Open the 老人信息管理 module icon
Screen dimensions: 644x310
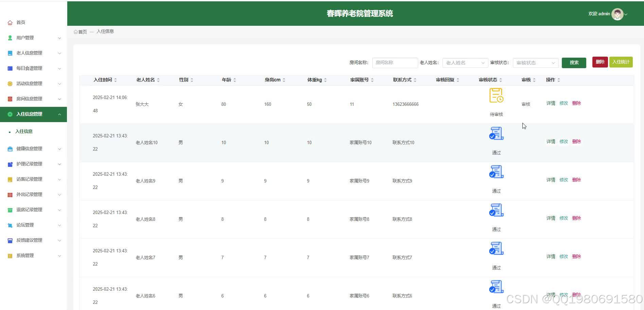coord(10,53)
